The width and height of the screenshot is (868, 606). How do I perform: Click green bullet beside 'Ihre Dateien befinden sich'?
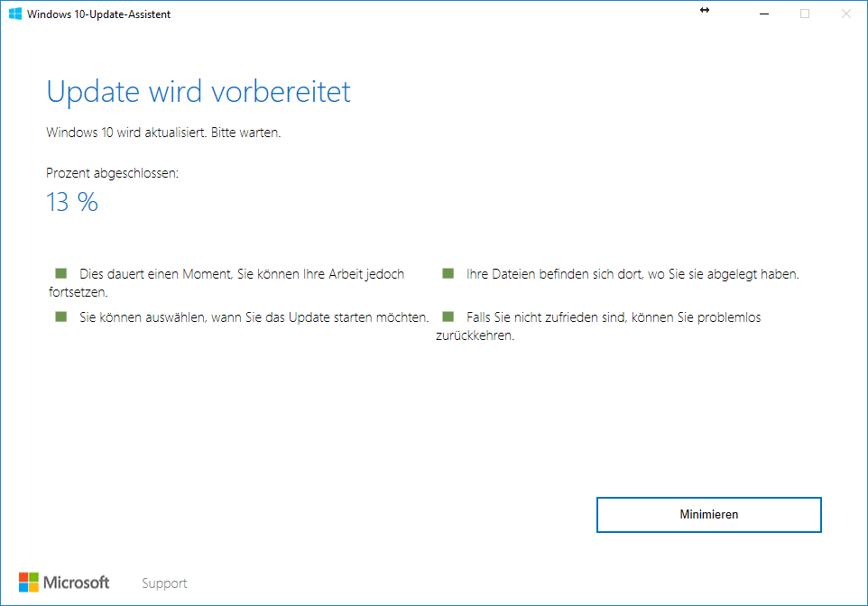[448, 273]
